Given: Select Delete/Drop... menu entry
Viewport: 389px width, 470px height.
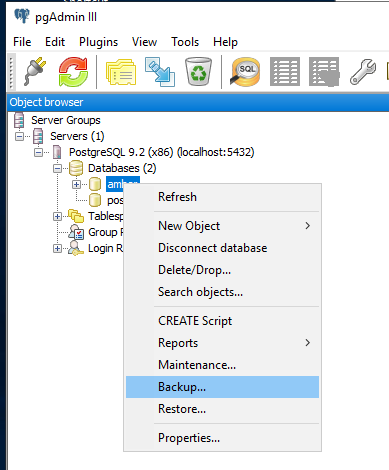Looking at the screenshot, I should (x=222, y=270).
